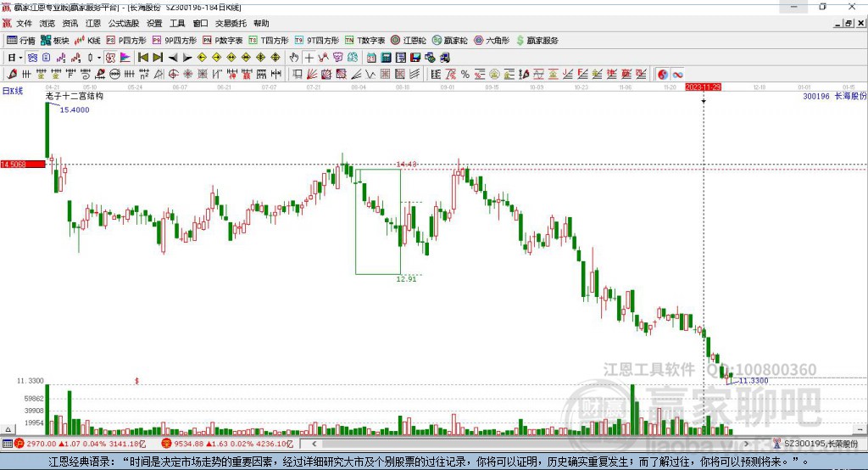
Task: Open the 工具 menu
Action: (177, 23)
